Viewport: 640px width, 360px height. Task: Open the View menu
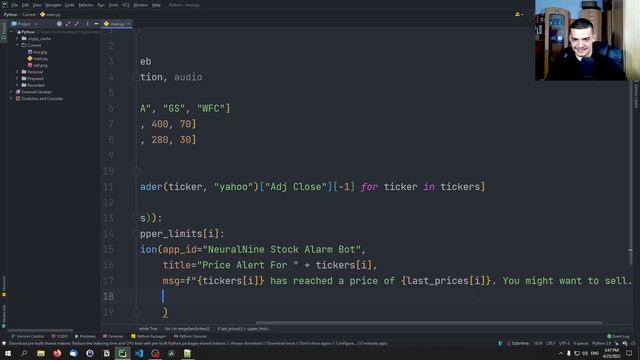point(37,5)
